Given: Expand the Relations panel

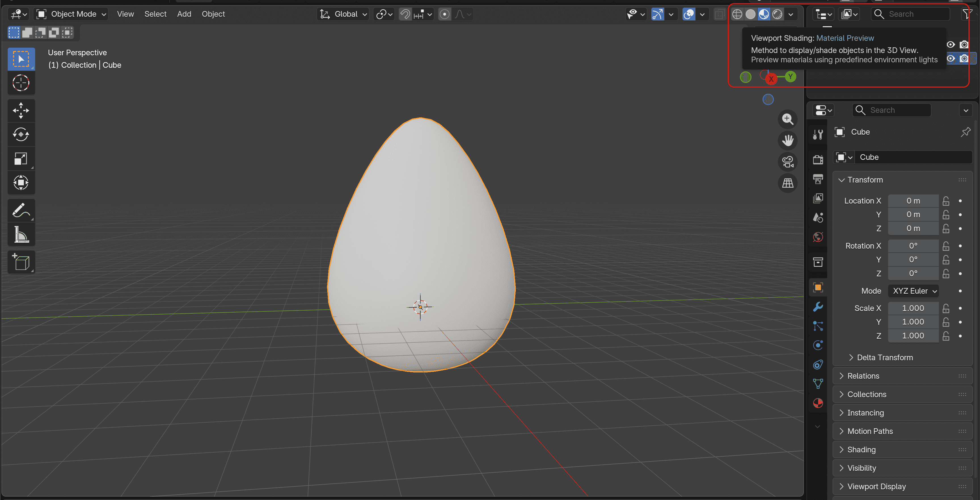Looking at the screenshot, I should 902,376.
